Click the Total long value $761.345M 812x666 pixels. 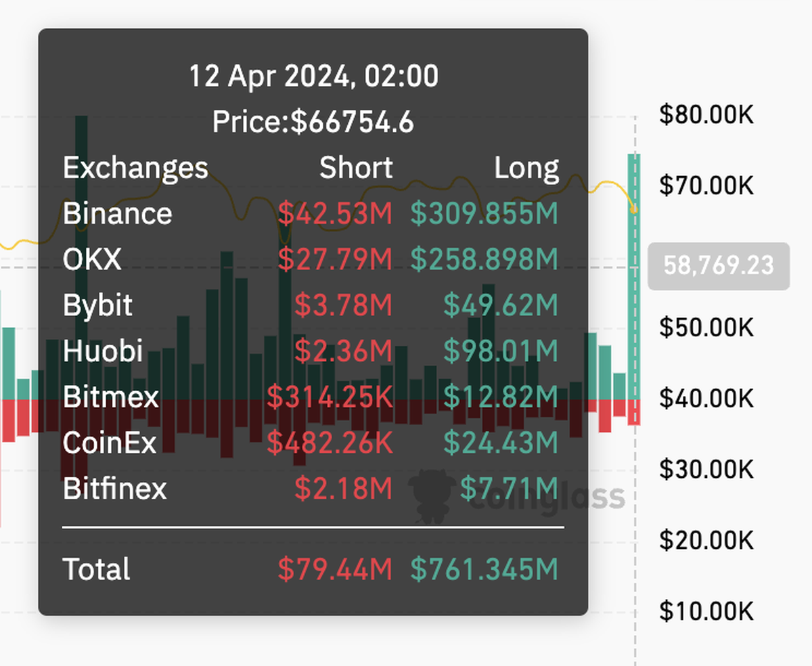click(484, 570)
